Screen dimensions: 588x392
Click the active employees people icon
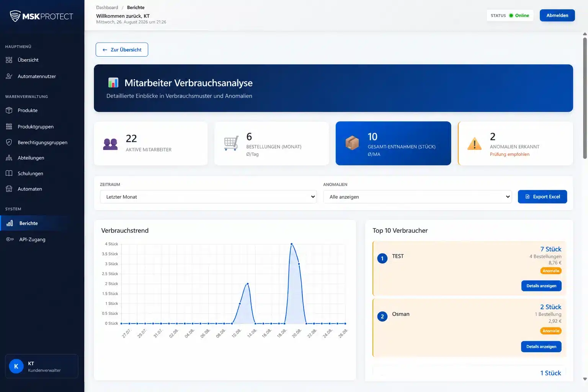110,144
